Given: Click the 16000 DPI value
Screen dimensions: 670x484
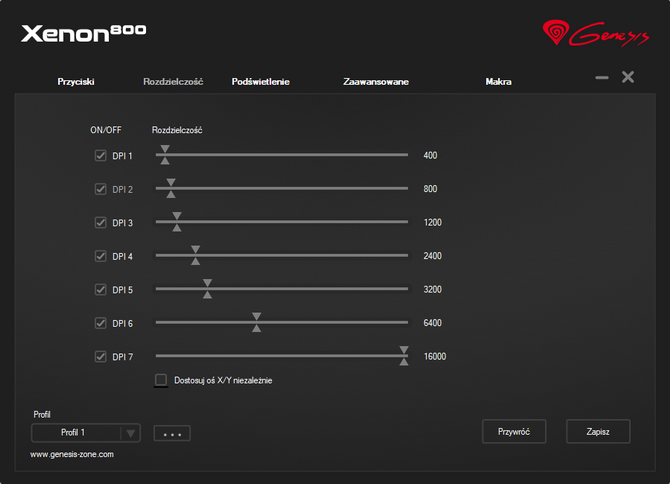Looking at the screenshot, I should tap(435, 357).
